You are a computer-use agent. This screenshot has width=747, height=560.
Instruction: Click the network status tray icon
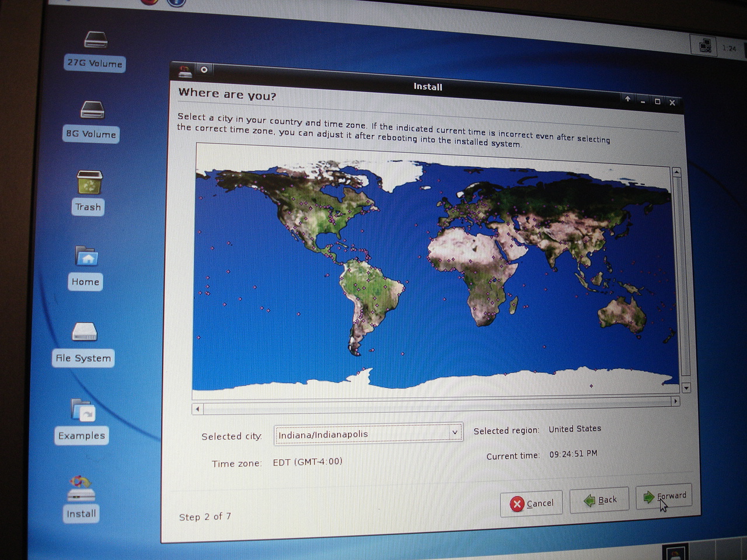pyautogui.click(x=705, y=45)
